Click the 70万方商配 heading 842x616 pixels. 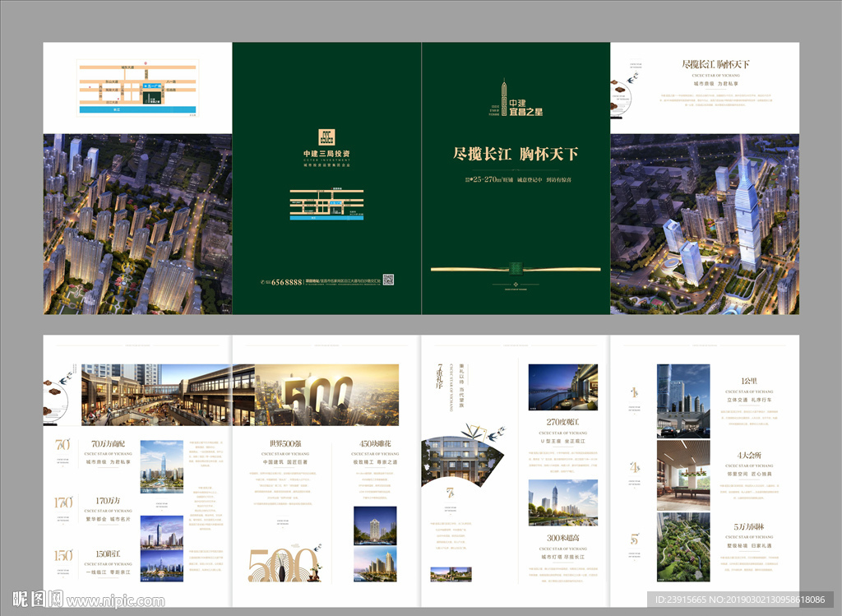108,443
